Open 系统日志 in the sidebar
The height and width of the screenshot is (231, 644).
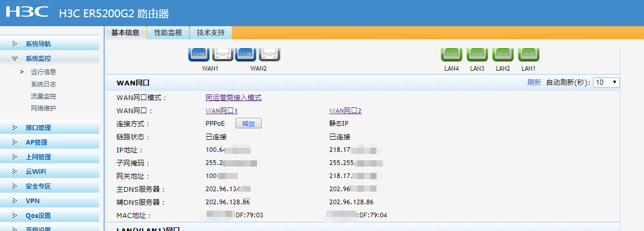click(x=44, y=84)
